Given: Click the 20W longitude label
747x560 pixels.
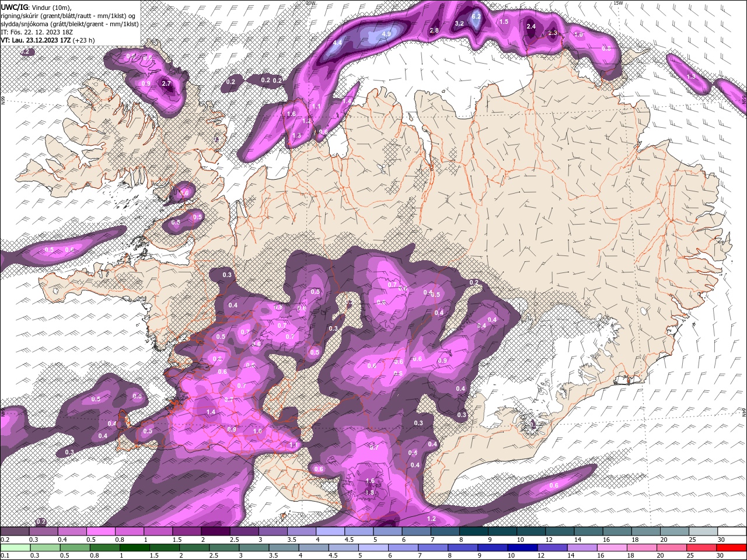Looking at the screenshot, I should (310, 3).
